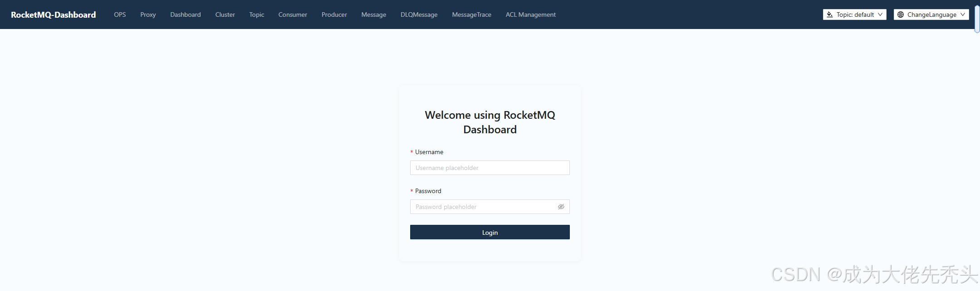This screenshot has width=980, height=291.
Task: Open the Topic: default theme dropdown
Action: (855, 15)
